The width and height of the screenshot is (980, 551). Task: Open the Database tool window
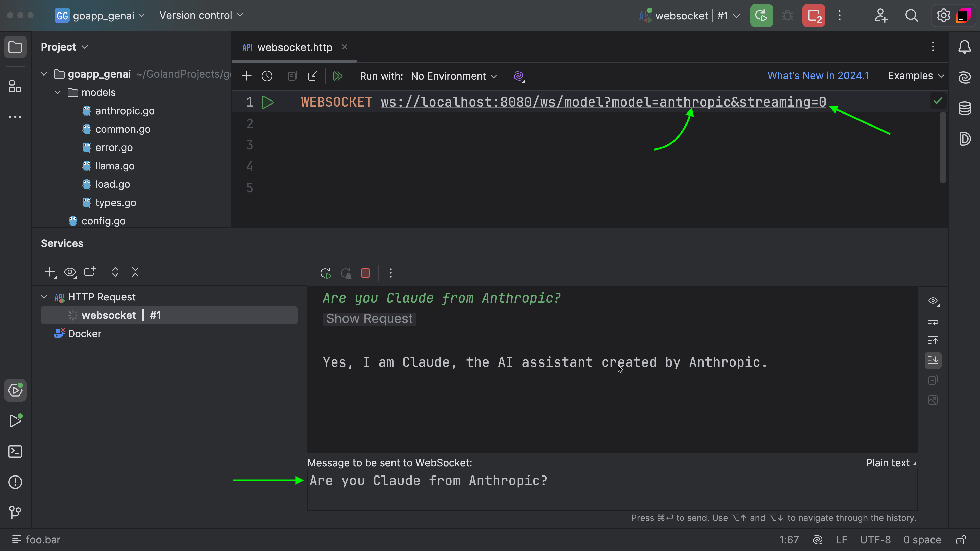point(964,108)
